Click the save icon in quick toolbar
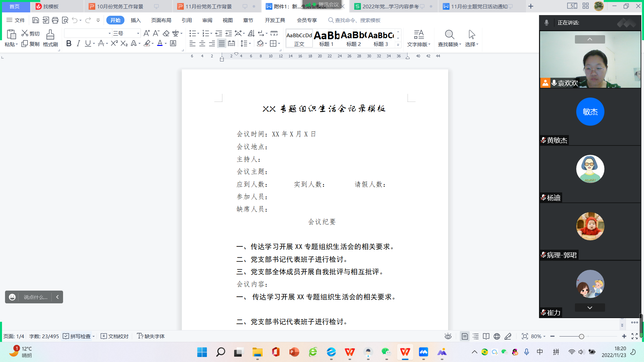This screenshot has height=362, width=644. point(36,20)
